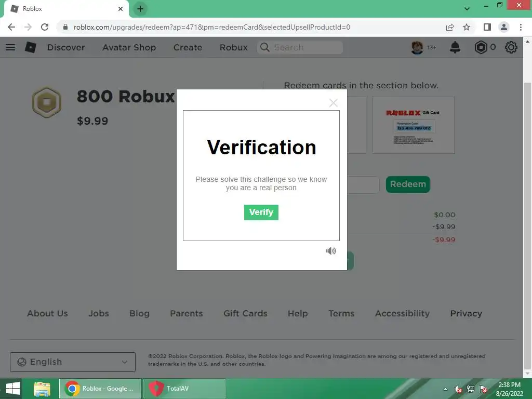The width and height of the screenshot is (532, 399).
Task: Click the Roblox Gift Card example image
Action: pos(413,125)
